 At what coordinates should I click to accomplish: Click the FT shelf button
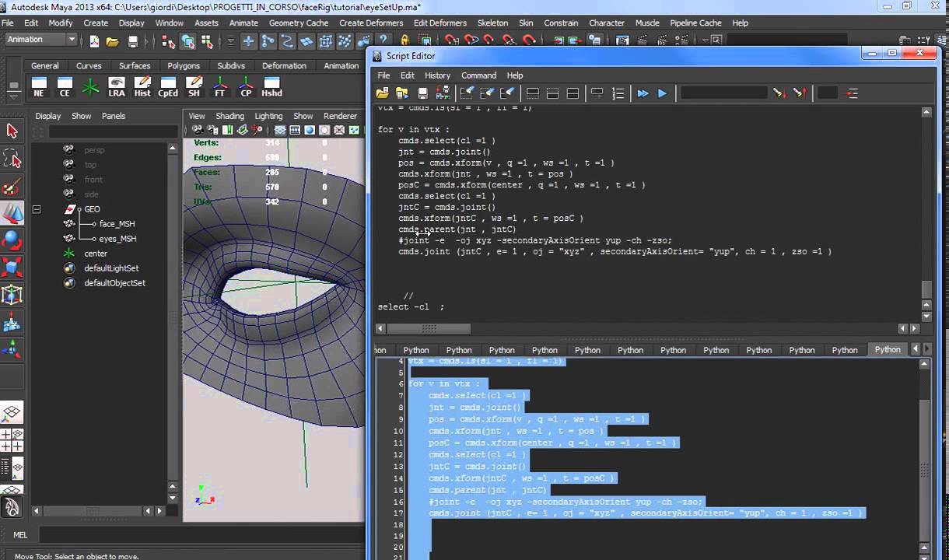pos(220,86)
